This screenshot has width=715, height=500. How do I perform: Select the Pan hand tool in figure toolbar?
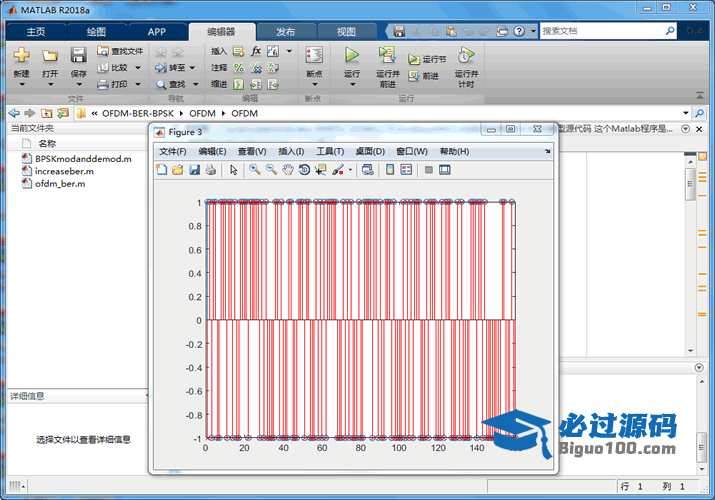point(287,170)
